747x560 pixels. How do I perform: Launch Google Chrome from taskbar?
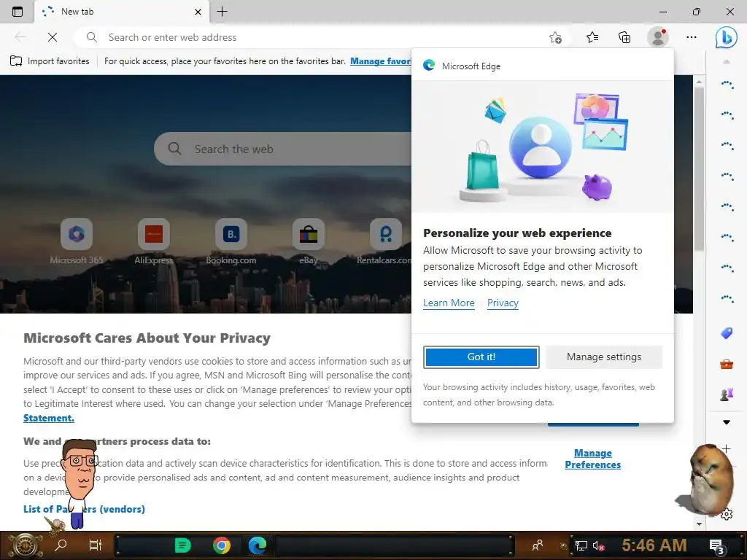[x=222, y=545]
